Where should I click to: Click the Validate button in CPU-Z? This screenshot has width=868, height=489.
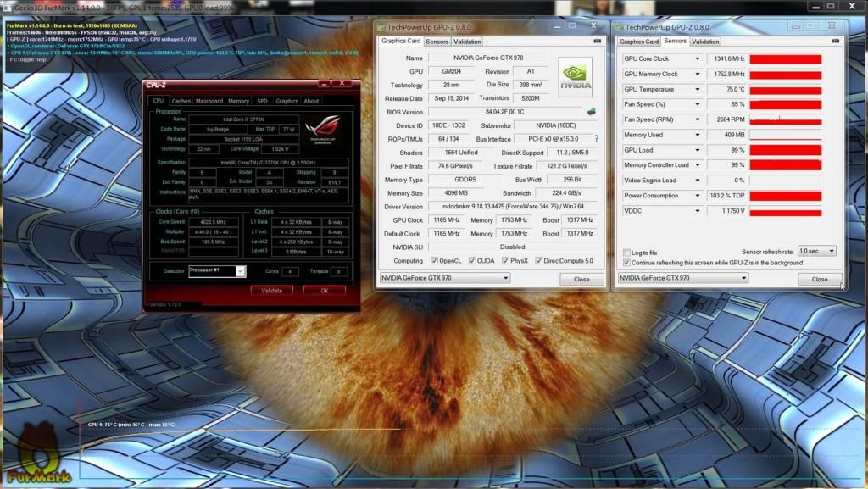point(271,291)
